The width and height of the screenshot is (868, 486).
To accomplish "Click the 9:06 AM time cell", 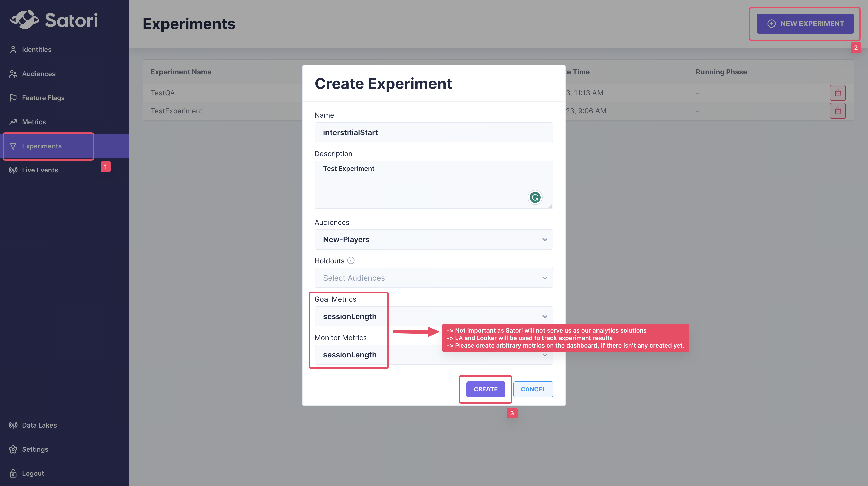I will point(586,111).
